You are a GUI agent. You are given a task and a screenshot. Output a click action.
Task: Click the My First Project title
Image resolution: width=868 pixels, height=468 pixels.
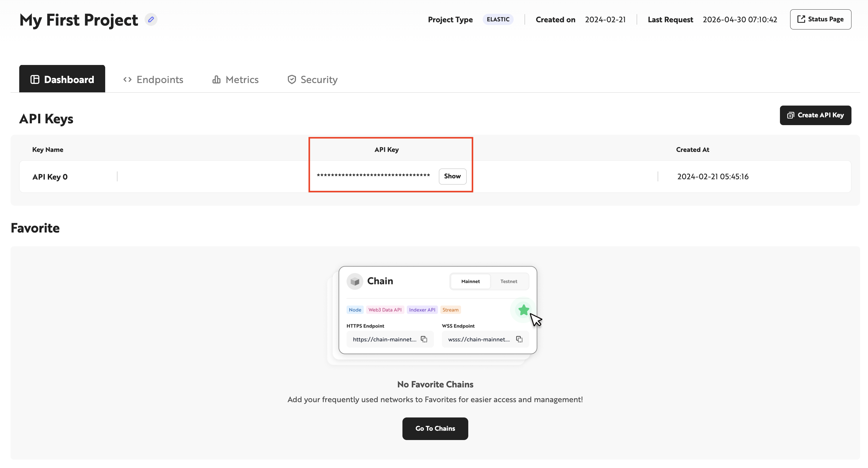(x=78, y=20)
